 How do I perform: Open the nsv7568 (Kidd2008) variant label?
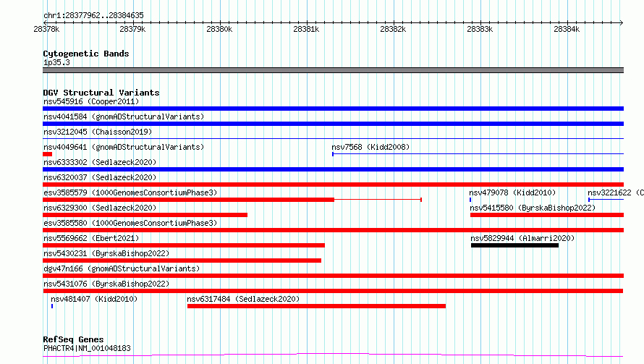(x=370, y=147)
